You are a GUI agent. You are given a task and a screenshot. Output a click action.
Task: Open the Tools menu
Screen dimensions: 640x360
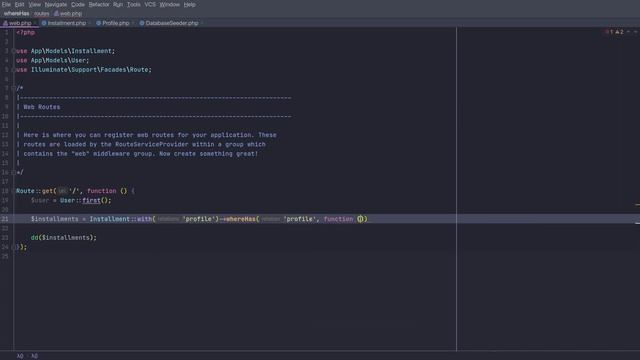133,4
